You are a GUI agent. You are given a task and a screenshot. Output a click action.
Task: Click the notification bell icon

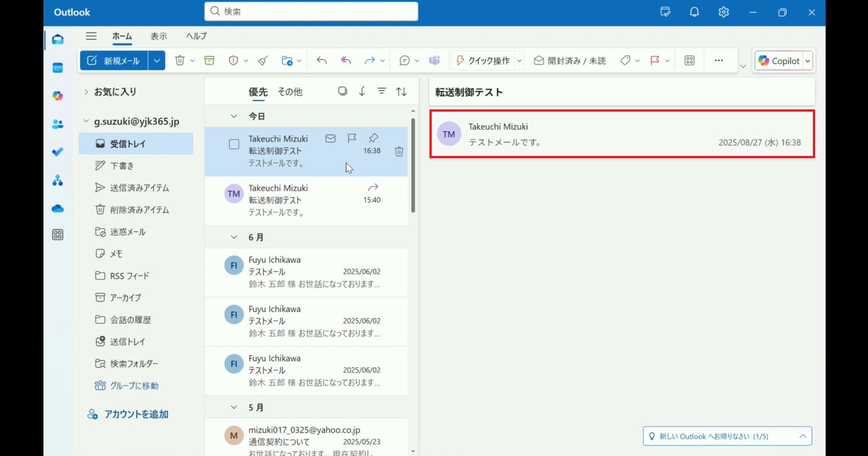(x=694, y=12)
